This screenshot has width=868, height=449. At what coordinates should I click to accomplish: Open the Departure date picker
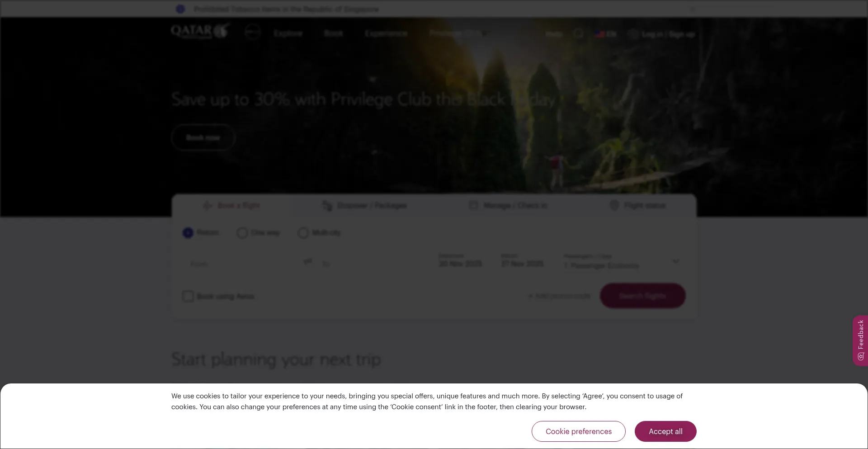coord(460,261)
